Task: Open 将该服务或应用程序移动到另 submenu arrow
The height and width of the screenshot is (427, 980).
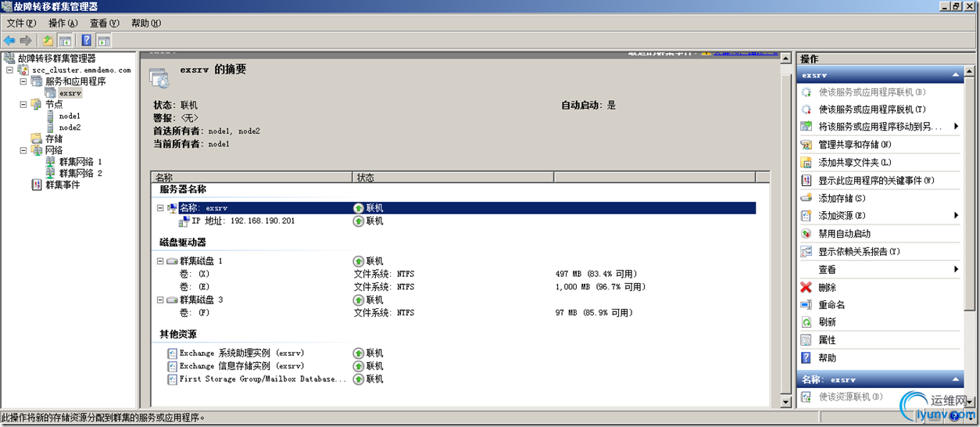Action: click(956, 126)
